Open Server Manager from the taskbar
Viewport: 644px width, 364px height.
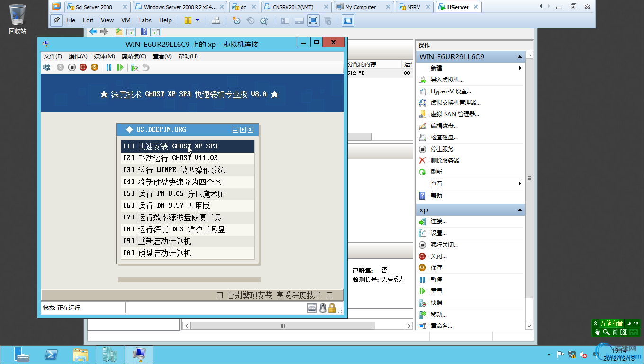click(x=22, y=354)
